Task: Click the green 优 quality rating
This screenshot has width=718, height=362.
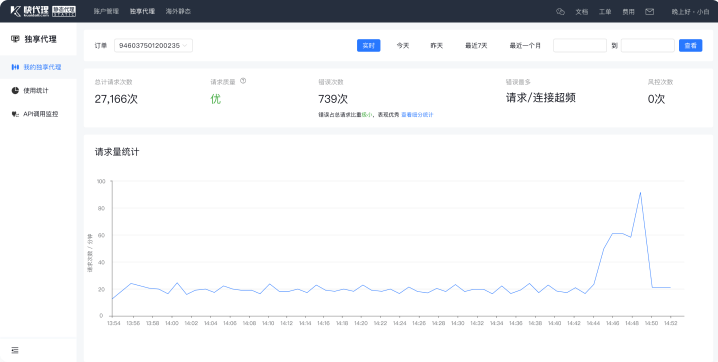Action: [x=216, y=99]
